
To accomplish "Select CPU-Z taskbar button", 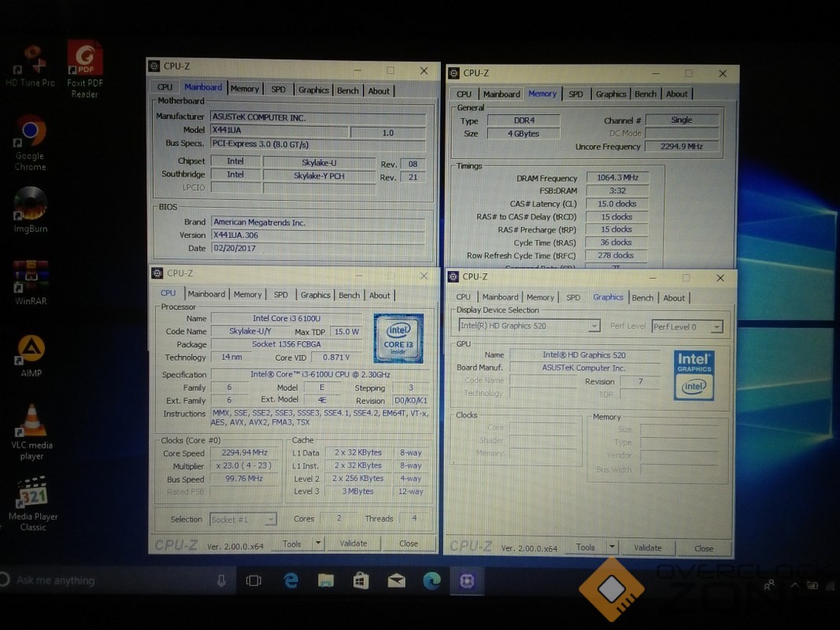I will click(x=467, y=580).
